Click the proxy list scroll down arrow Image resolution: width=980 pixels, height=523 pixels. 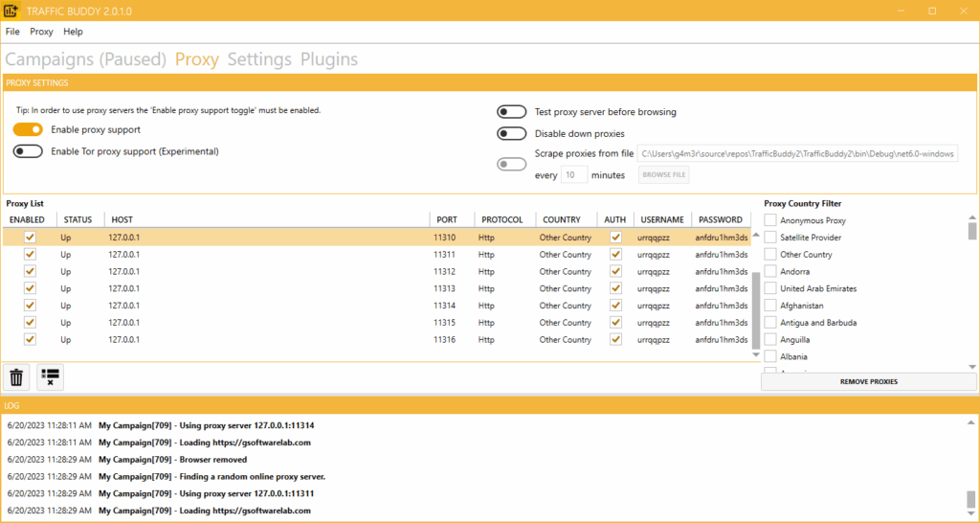(756, 354)
